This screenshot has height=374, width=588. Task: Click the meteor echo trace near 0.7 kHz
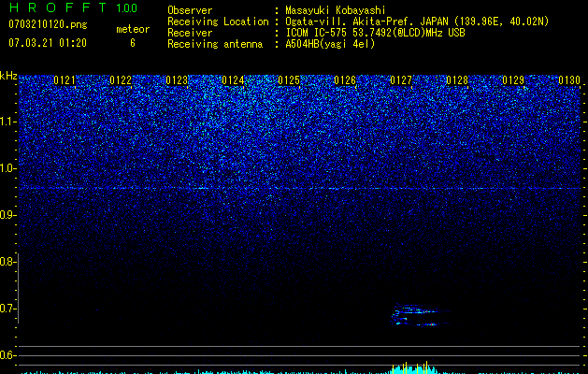[x=418, y=315]
